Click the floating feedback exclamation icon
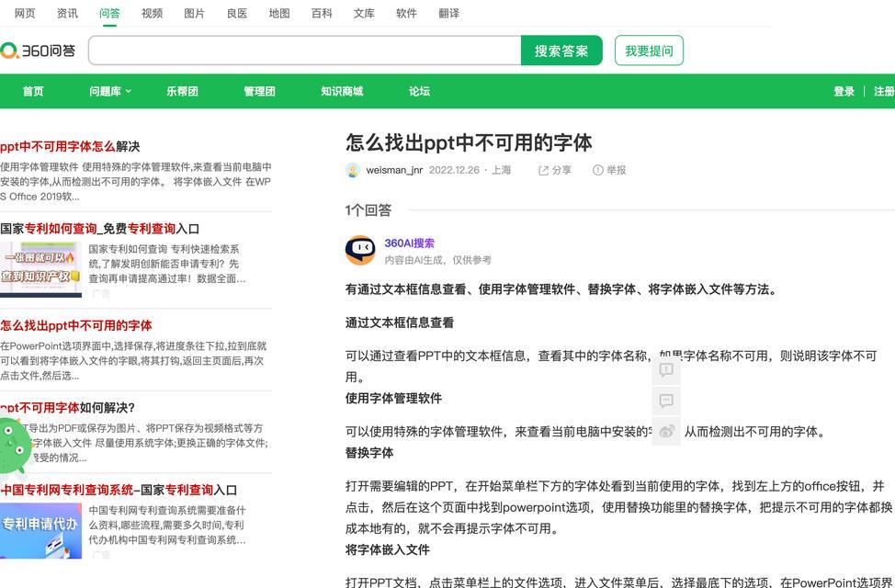 coord(666,370)
